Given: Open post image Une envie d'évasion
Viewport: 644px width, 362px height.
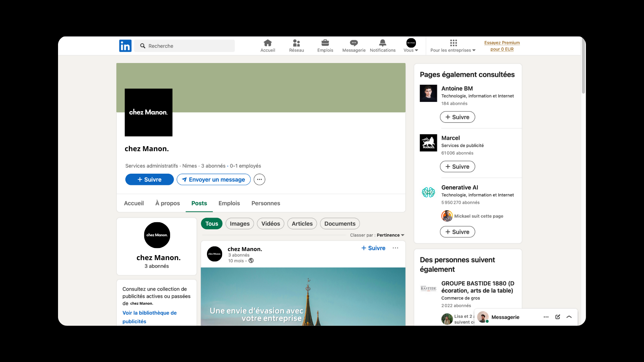Looking at the screenshot, I should [x=303, y=297].
